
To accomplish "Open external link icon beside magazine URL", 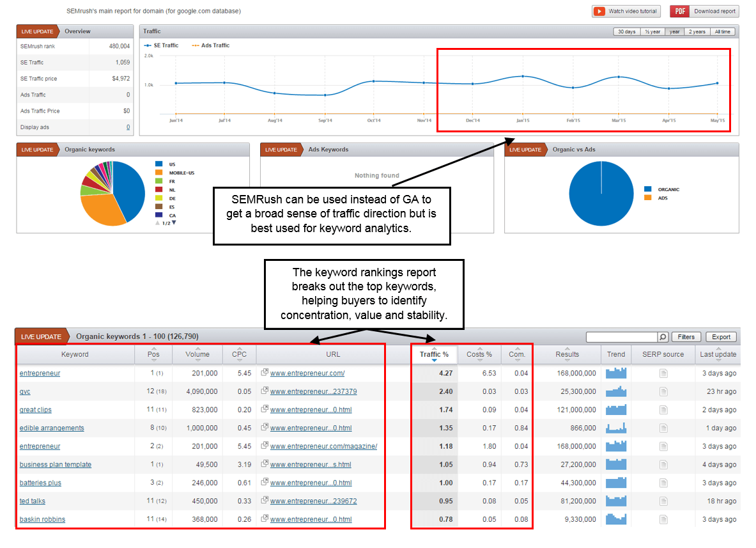I will [x=264, y=446].
